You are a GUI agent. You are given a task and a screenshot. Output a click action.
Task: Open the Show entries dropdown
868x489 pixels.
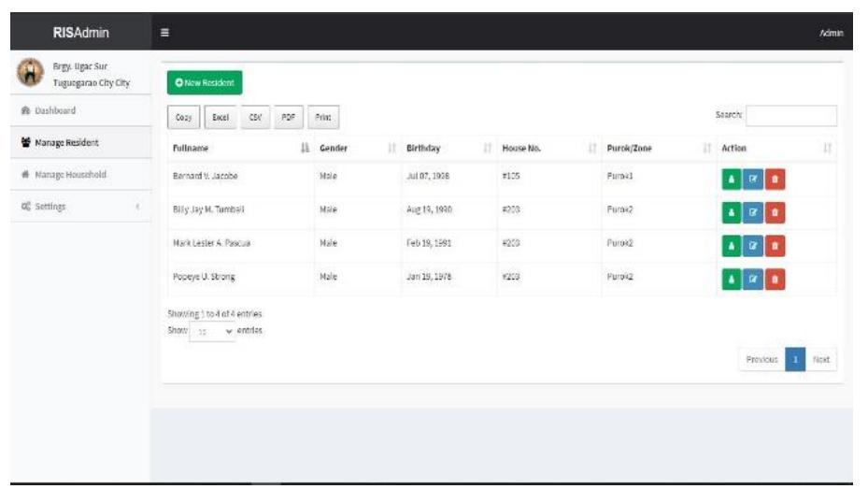213,332
